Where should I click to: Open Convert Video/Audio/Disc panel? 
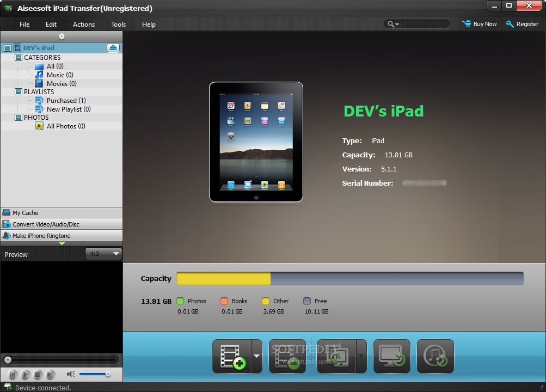coord(62,224)
